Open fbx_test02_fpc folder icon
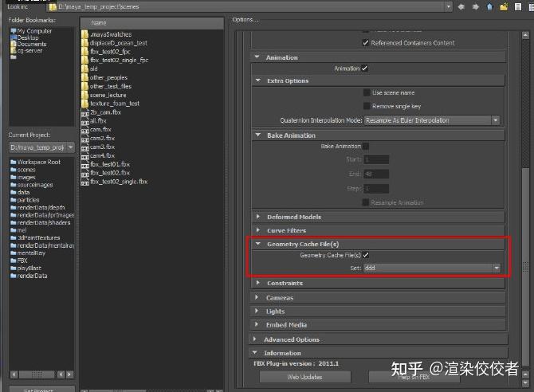This screenshot has height=392, width=534. click(84, 52)
